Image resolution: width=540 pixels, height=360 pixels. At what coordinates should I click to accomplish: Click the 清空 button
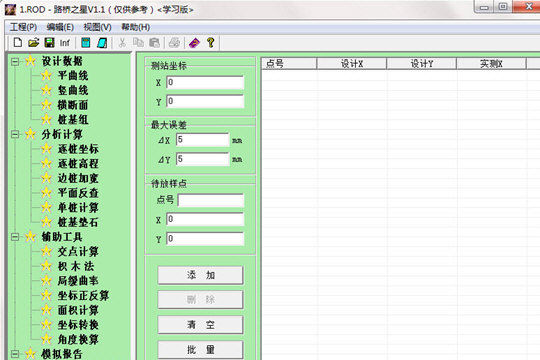pyautogui.click(x=200, y=325)
